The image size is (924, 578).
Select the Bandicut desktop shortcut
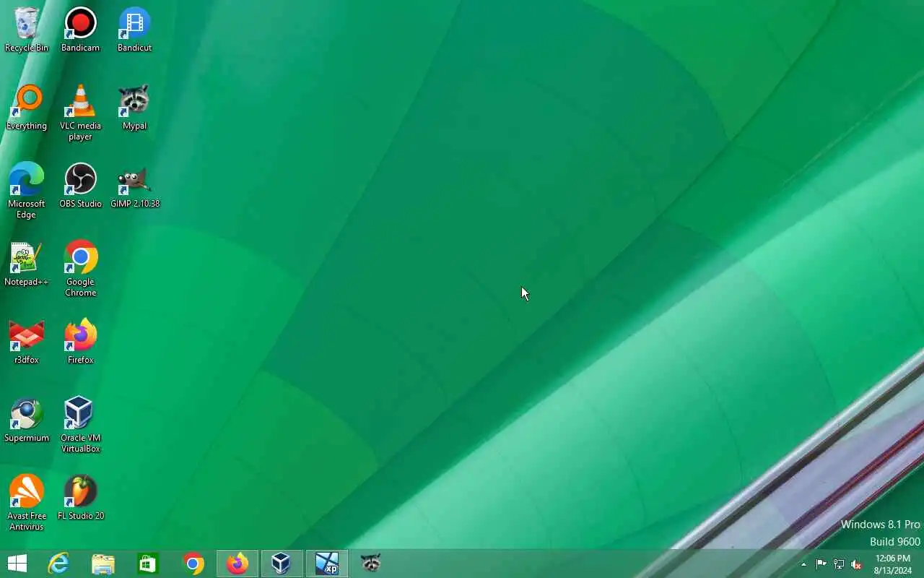134,30
